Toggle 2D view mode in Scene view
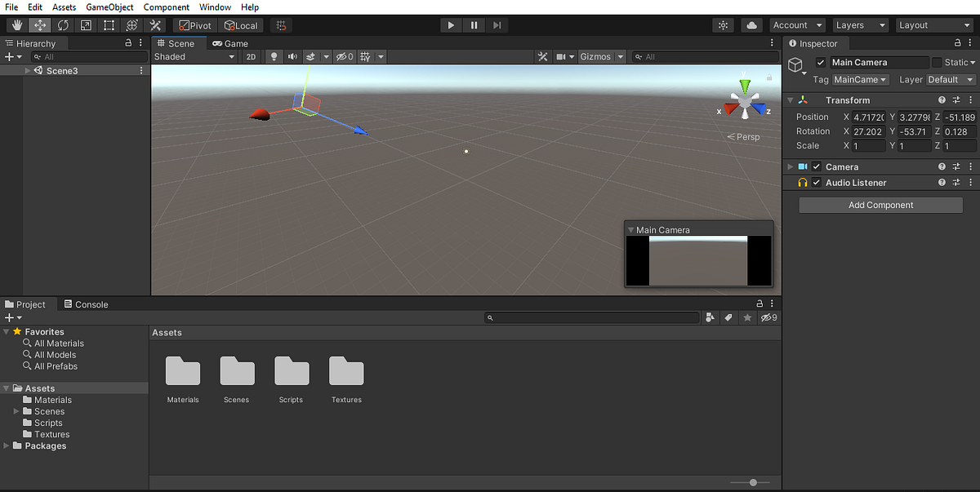Viewport: 980px width, 492px height. (251, 56)
